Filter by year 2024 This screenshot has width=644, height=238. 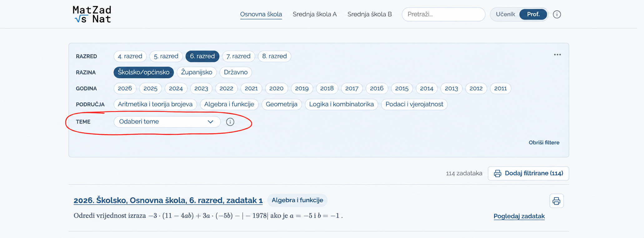[x=176, y=88]
